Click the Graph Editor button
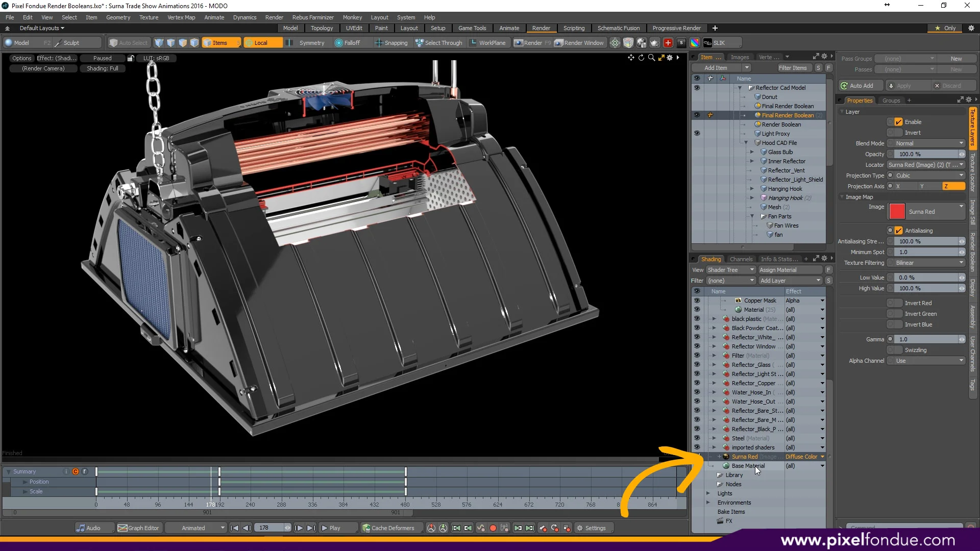 pos(138,528)
